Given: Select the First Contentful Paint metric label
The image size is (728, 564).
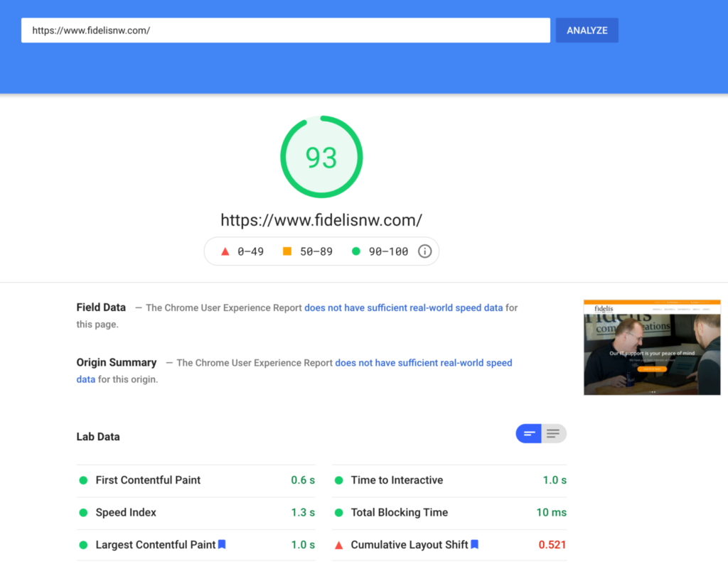Looking at the screenshot, I should click(x=148, y=480).
